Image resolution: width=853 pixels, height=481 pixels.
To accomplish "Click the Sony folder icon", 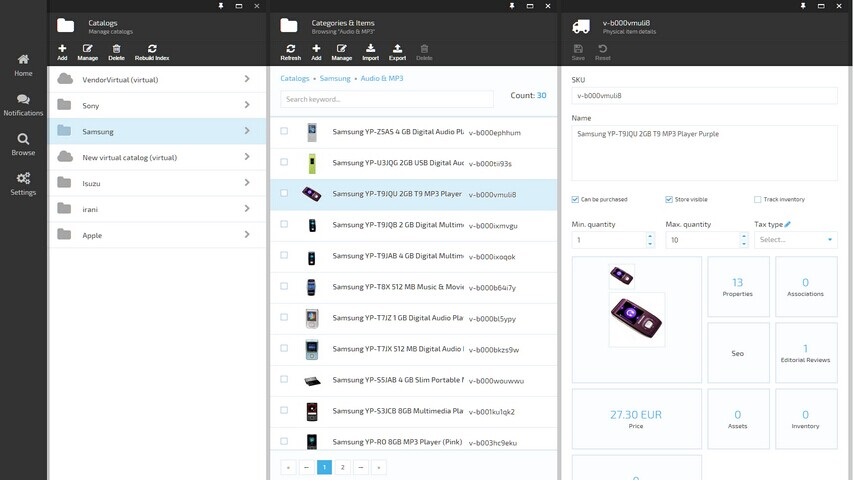I will pos(64,104).
